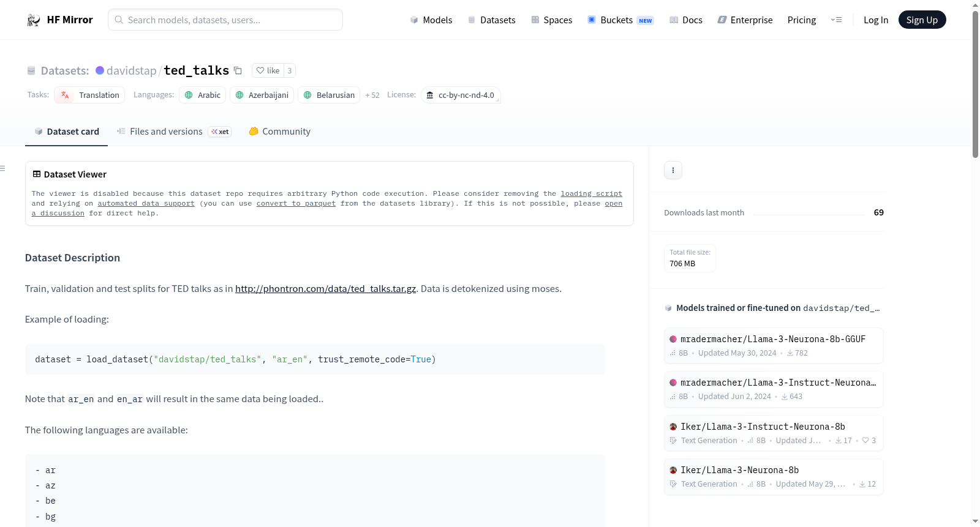This screenshot has width=980, height=527.
Task: Click the davidstap user avatar
Action: [x=100, y=70]
